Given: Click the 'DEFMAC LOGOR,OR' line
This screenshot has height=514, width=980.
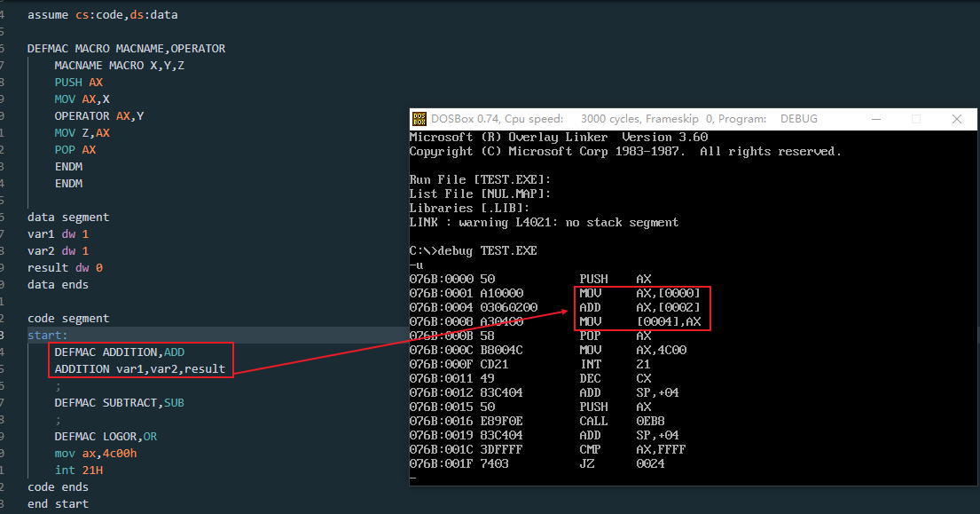Looking at the screenshot, I should (106, 437).
